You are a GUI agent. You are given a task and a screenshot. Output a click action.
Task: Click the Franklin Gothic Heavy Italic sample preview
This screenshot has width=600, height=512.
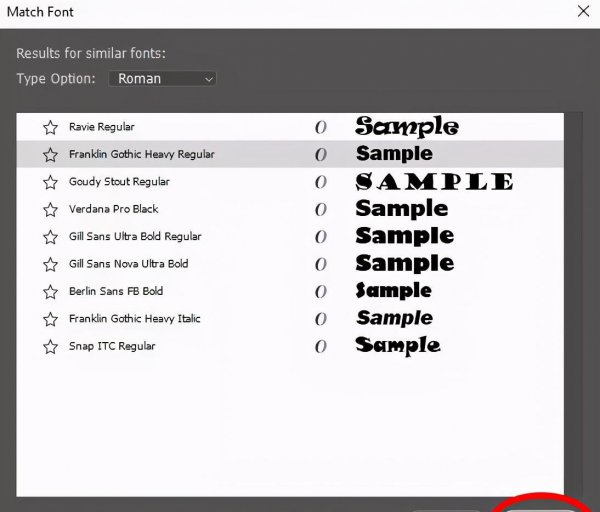tap(394, 319)
